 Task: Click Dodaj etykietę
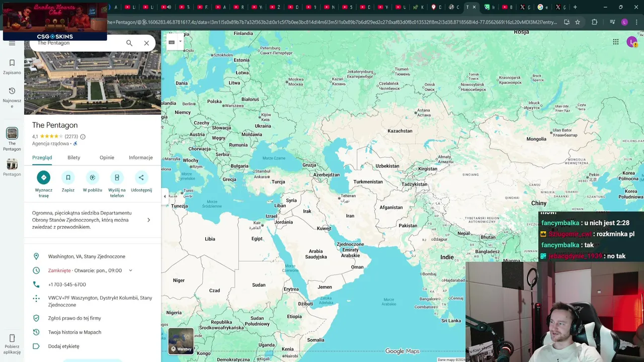pyautogui.click(x=63, y=346)
